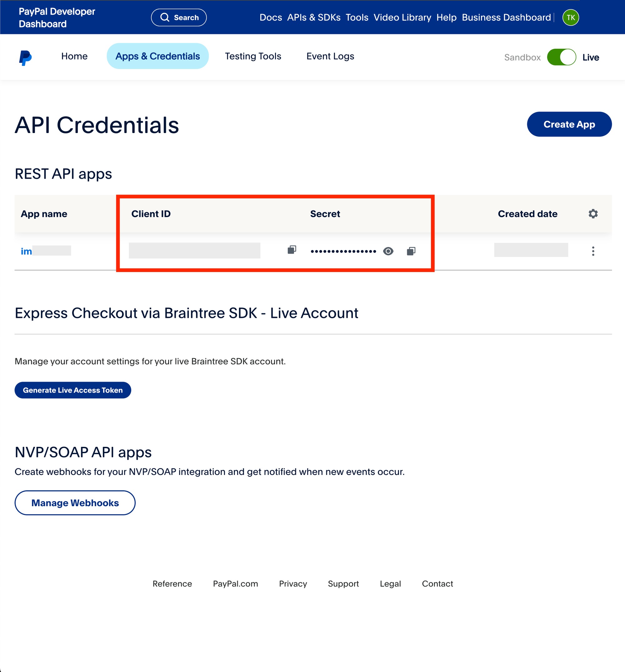625x672 pixels.
Task: Show the hidden Secret with eye icon
Action: (x=388, y=251)
